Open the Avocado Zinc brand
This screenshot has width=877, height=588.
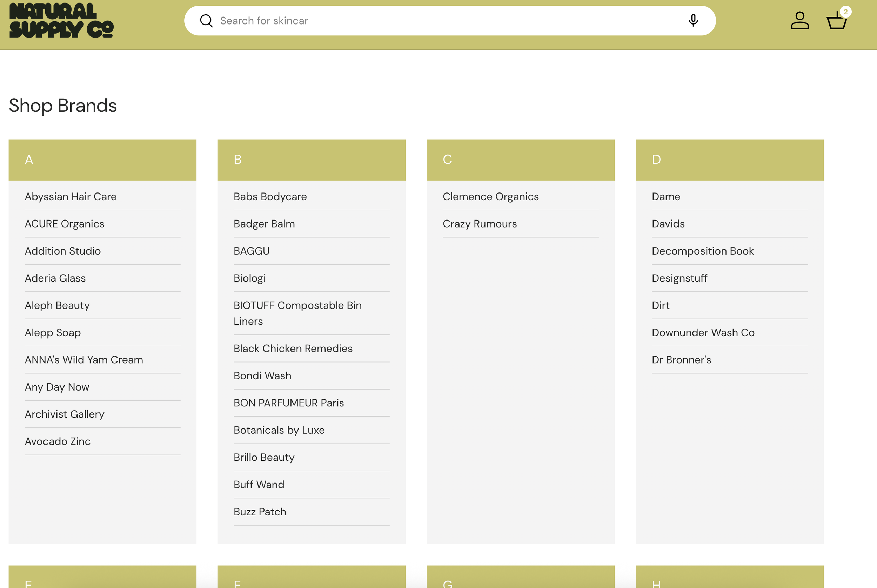[x=58, y=441]
